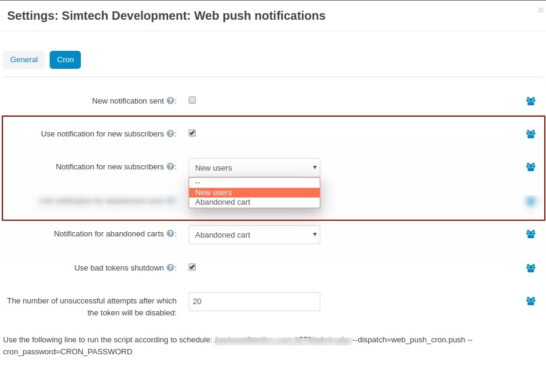The width and height of the screenshot is (546, 392).
Task: Edit the unsuccessful attempts number field
Action: pos(254,302)
